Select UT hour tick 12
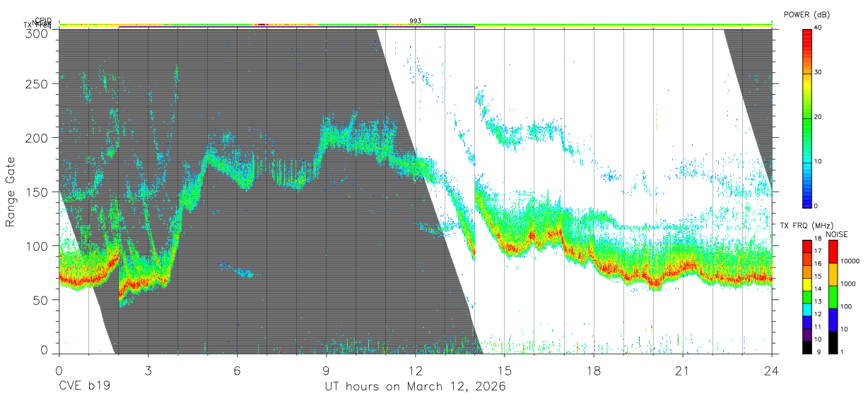 coord(415,370)
